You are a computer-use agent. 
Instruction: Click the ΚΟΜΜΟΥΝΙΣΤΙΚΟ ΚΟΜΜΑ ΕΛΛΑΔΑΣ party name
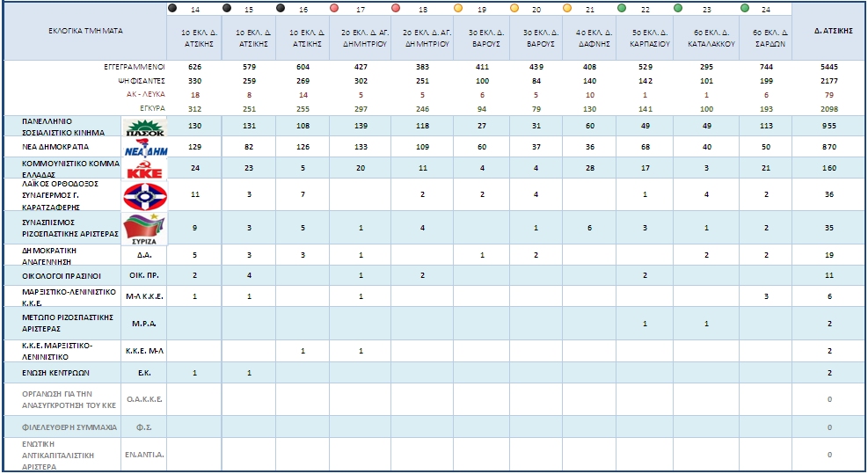pyautogui.click(x=70, y=169)
